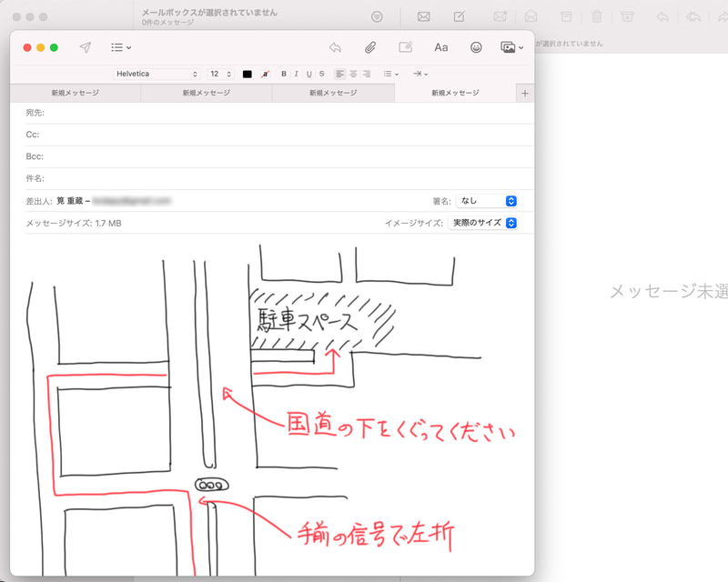Click the get mail envelope icon
Image resolution: width=728 pixels, height=582 pixels.
(424, 15)
